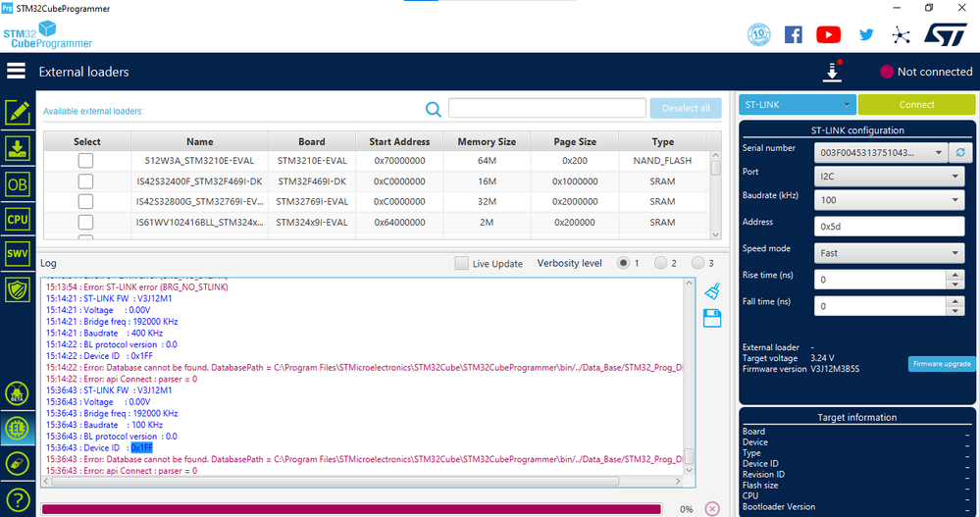Open the Serial number dropdown
This screenshot has width=980, height=517.
(880, 152)
